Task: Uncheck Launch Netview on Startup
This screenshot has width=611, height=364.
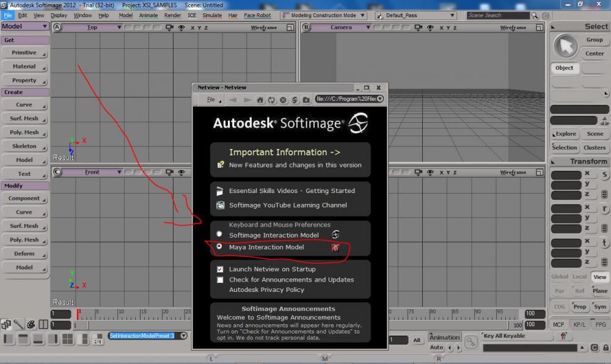Action: pos(220,269)
